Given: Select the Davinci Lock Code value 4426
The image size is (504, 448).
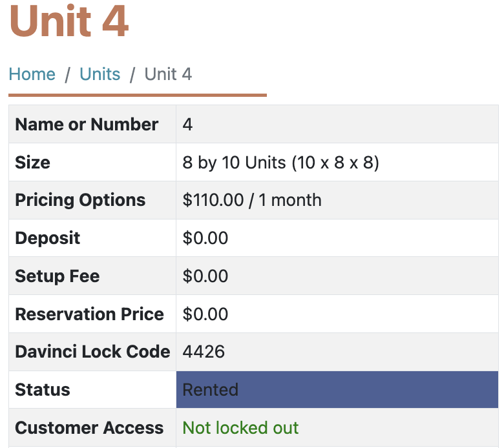Looking at the screenshot, I should 204,351.
